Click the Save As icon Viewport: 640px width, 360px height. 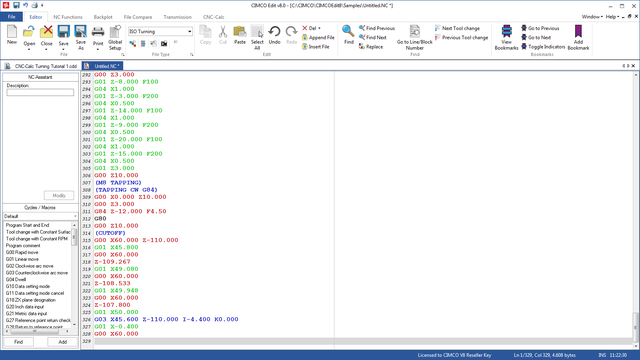80,32
